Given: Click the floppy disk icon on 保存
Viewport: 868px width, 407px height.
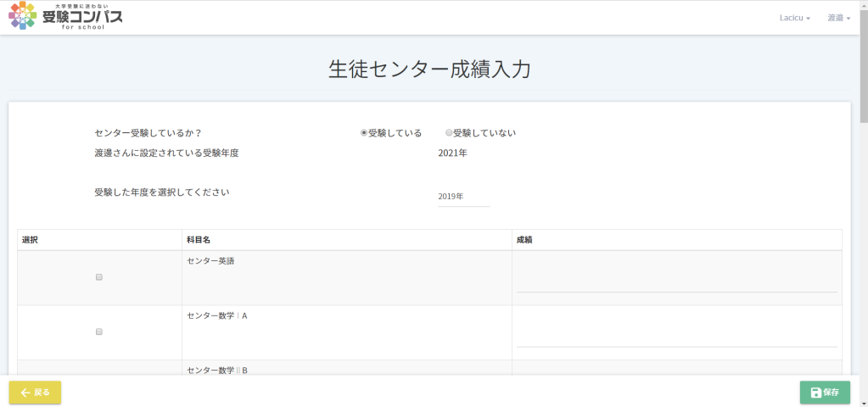Looking at the screenshot, I should pos(815,393).
